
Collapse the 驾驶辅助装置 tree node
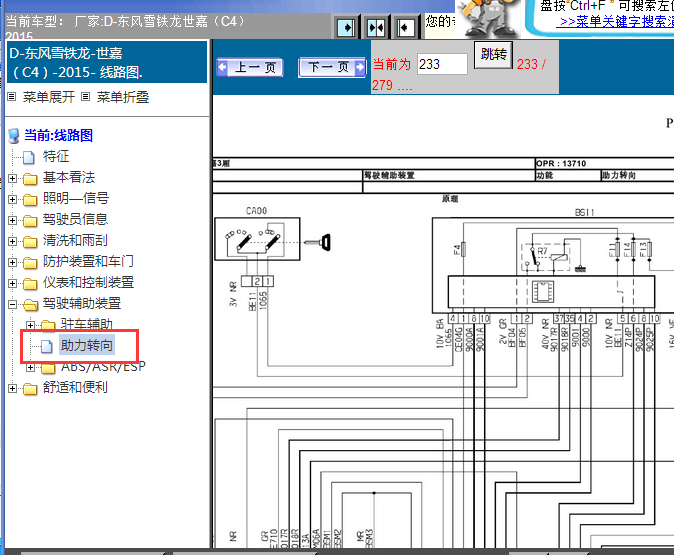(12, 304)
